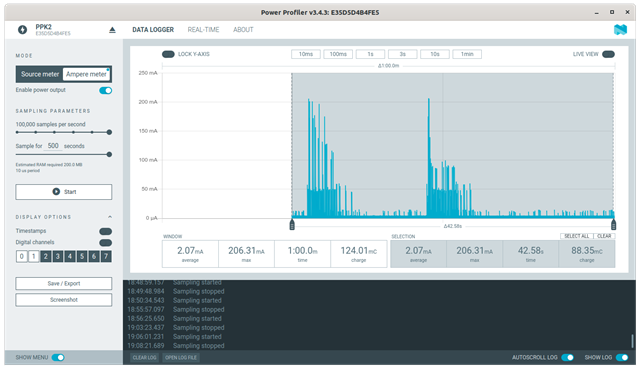
Task: Click the Sample for seconds slider handle
Action: point(109,154)
